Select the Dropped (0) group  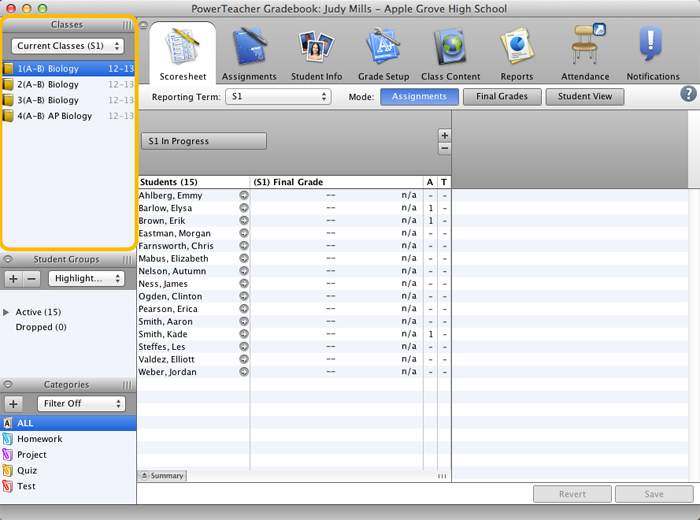click(x=41, y=327)
